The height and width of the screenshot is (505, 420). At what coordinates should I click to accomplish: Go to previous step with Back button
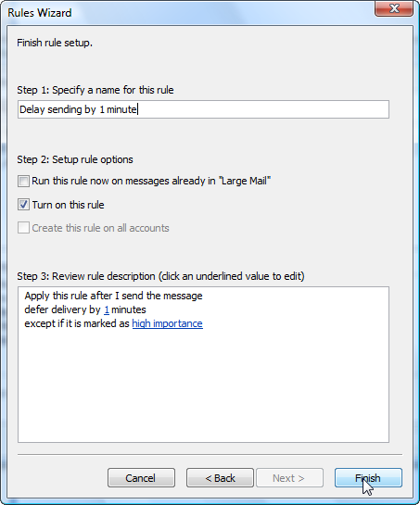pyautogui.click(x=220, y=477)
